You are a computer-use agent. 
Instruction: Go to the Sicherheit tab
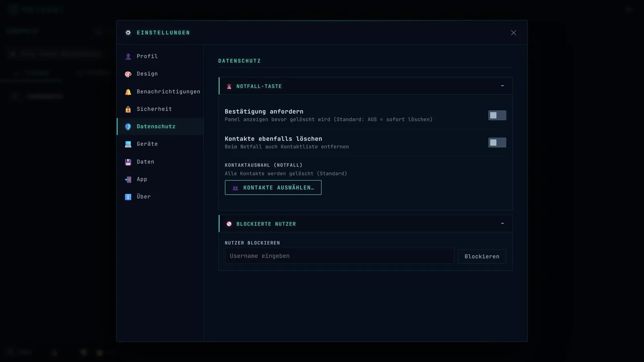coord(160,109)
